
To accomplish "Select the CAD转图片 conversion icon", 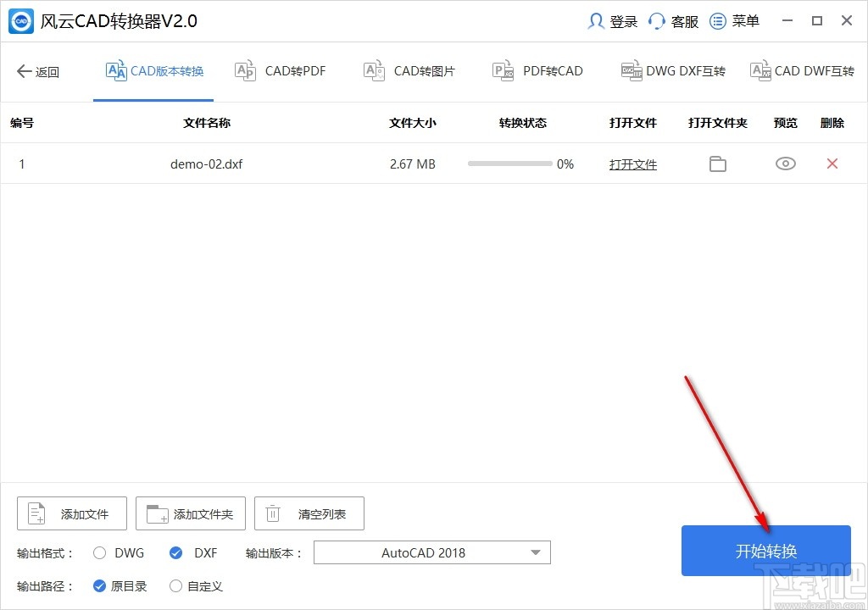I will (373, 71).
